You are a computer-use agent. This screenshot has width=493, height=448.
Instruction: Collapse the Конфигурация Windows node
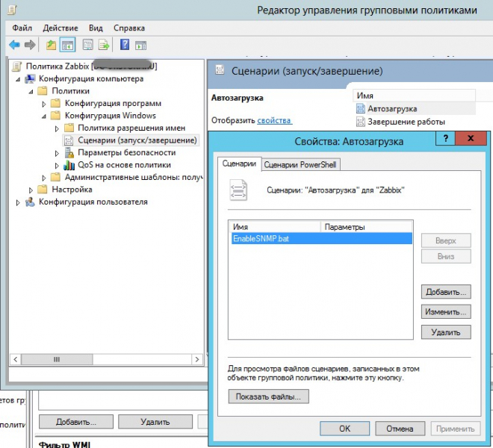click(44, 116)
